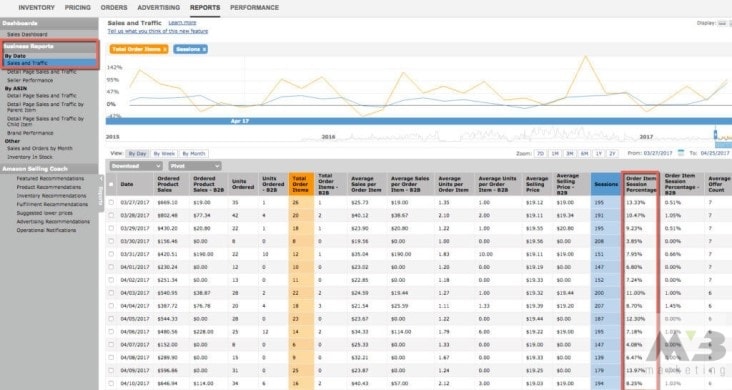Switch view to By Week
Screen dimensions: 732x390
coord(164,154)
